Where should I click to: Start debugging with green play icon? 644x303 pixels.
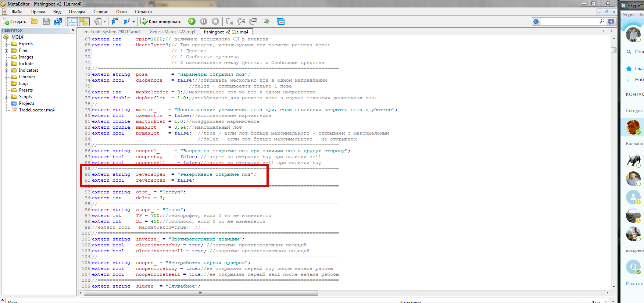[192, 21]
